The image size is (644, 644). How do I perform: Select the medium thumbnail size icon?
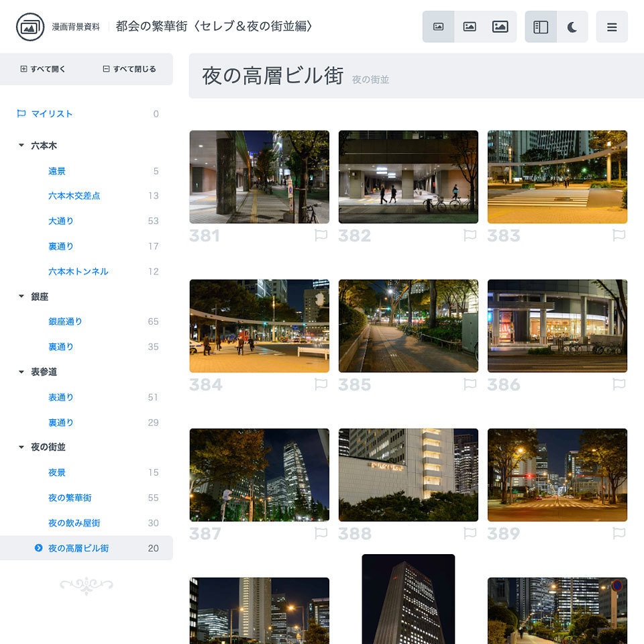470,26
